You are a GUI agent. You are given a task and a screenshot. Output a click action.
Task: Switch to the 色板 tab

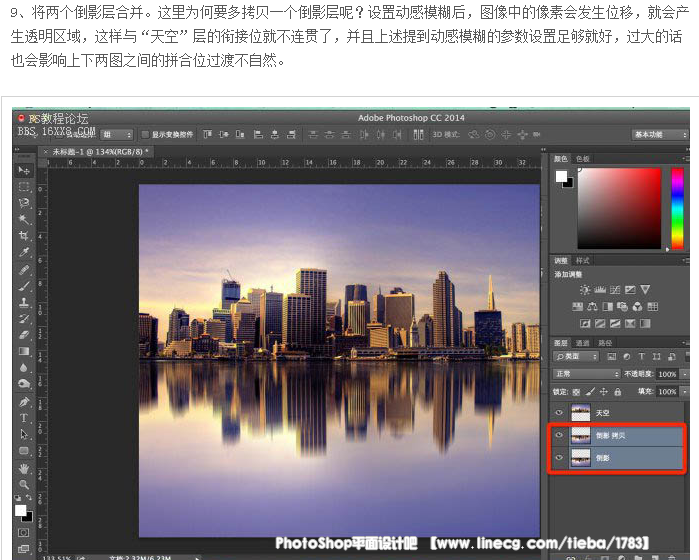[x=582, y=159]
